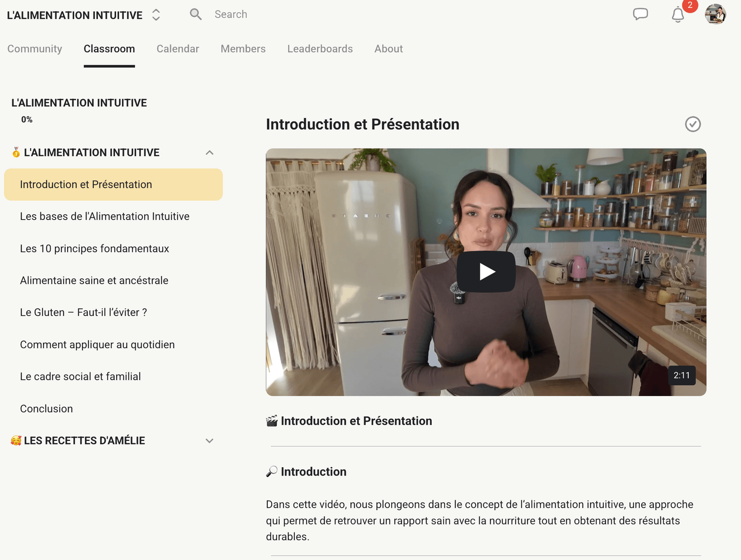
Task: Click the 0% course progress label
Action: pos(27,120)
